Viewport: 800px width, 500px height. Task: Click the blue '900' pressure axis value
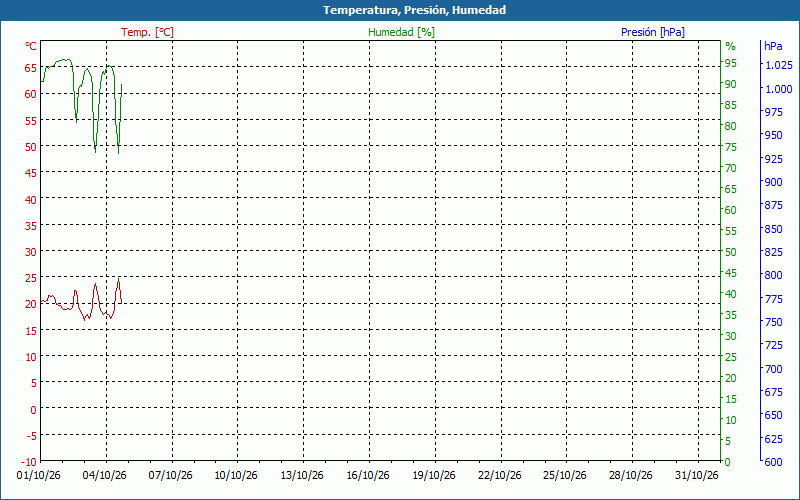(x=773, y=182)
